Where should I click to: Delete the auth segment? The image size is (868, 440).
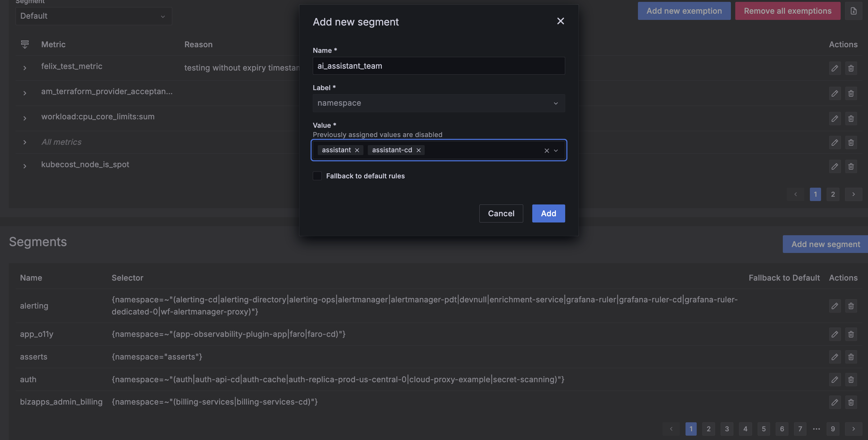click(851, 379)
